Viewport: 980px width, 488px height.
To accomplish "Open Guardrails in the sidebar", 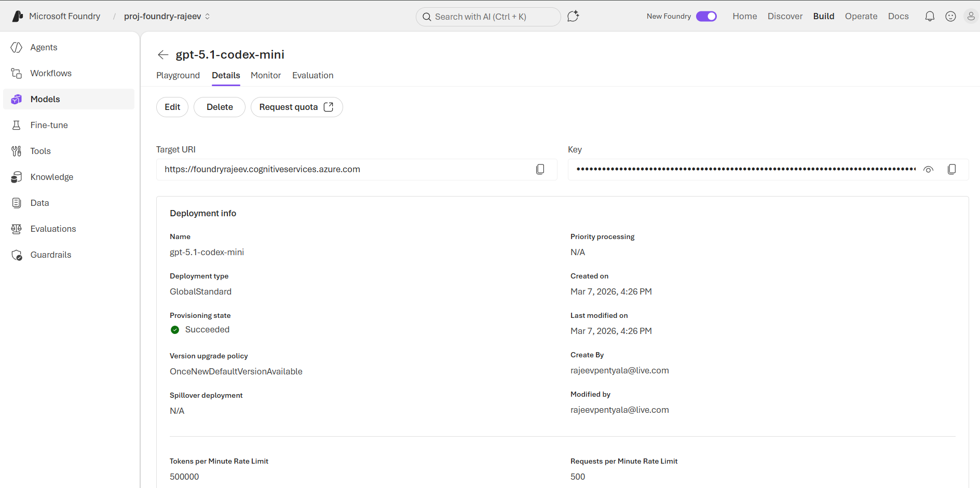I will [50, 255].
